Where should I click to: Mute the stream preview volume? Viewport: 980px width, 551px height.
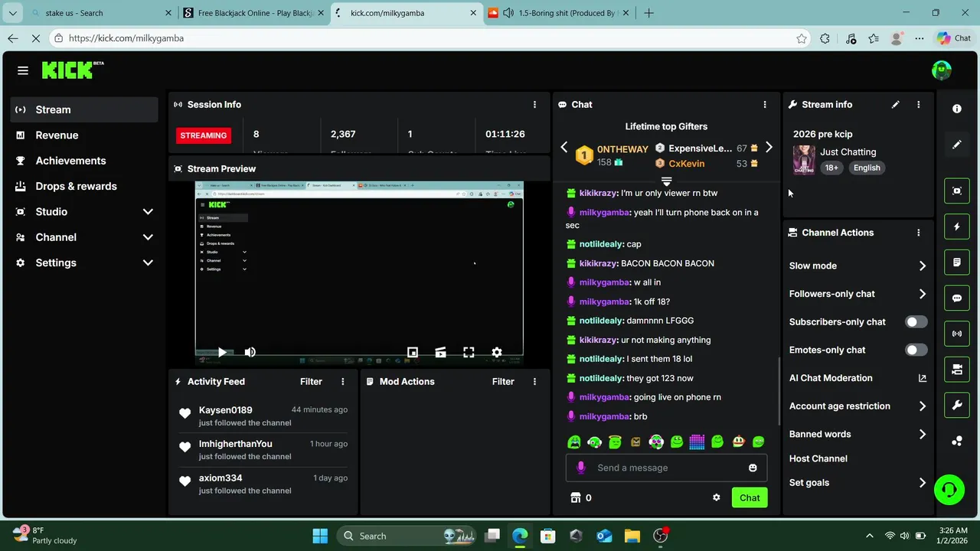point(250,352)
